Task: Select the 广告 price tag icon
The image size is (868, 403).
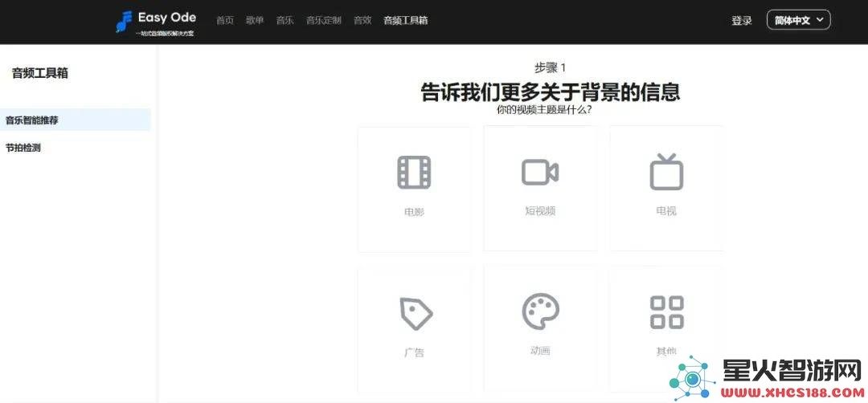Action: click(x=416, y=313)
